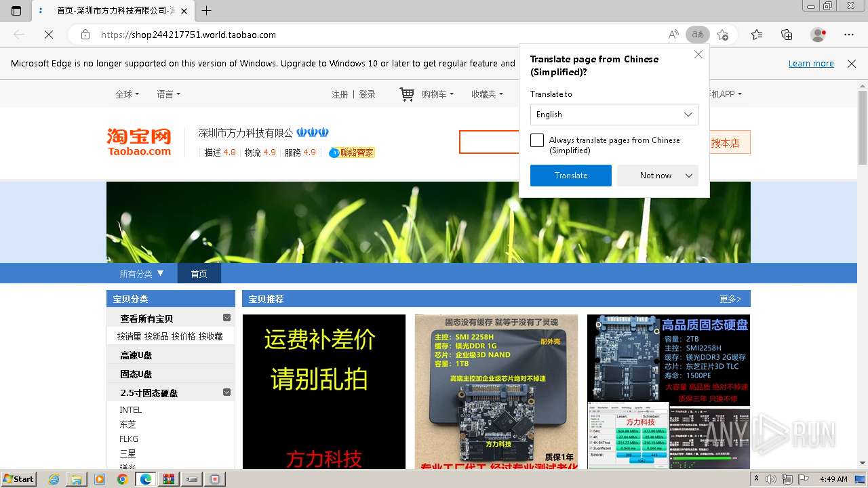Viewport: 868px width, 488px height.
Task: Open the Translate to English dropdown
Action: pyautogui.click(x=614, y=115)
